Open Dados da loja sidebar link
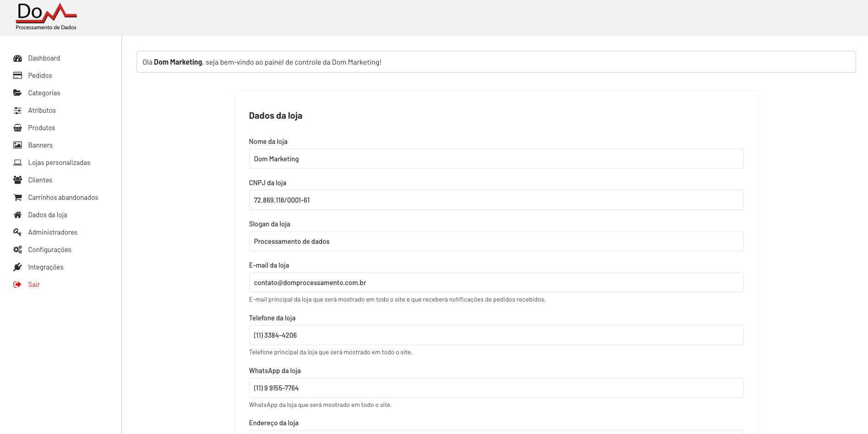This screenshot has width=868, height=434. tap(48, 215)
